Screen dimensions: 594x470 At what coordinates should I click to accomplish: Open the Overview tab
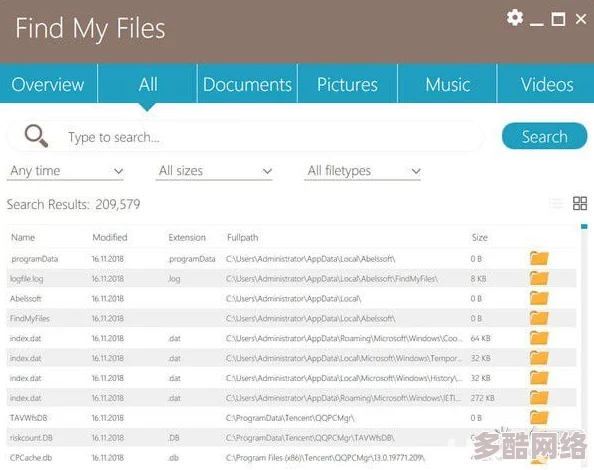point(48,84)
